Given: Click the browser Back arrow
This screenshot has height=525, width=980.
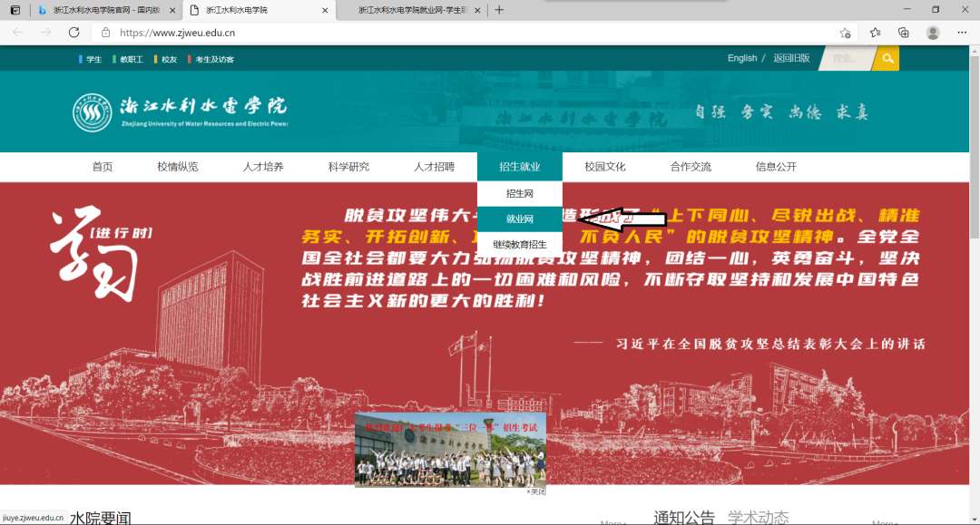Looking at the screenshot, I should [17, 33].
